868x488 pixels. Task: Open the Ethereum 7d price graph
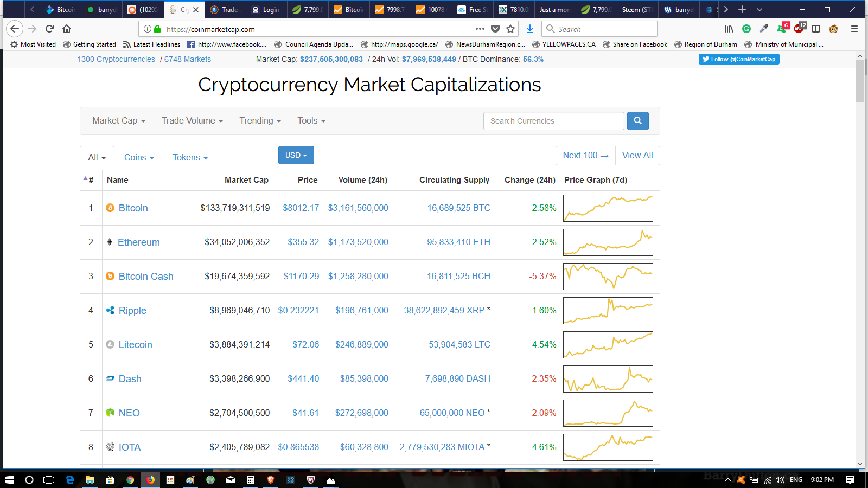pyautogui.click(x=608, y=242)
